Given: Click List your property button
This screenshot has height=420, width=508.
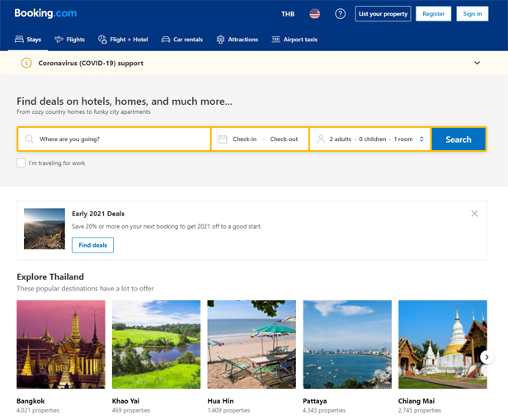Looking at the screenshot, I should 383,13.
